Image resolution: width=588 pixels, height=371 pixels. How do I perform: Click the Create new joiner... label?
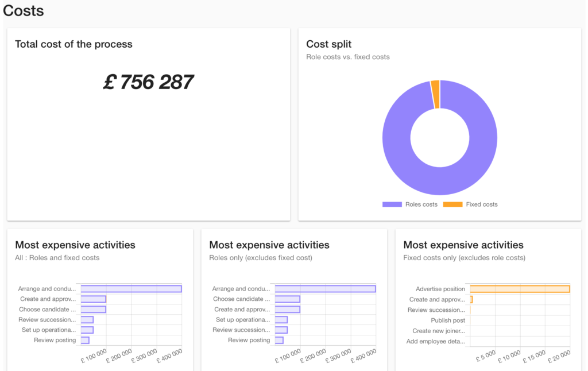[439, 331]
